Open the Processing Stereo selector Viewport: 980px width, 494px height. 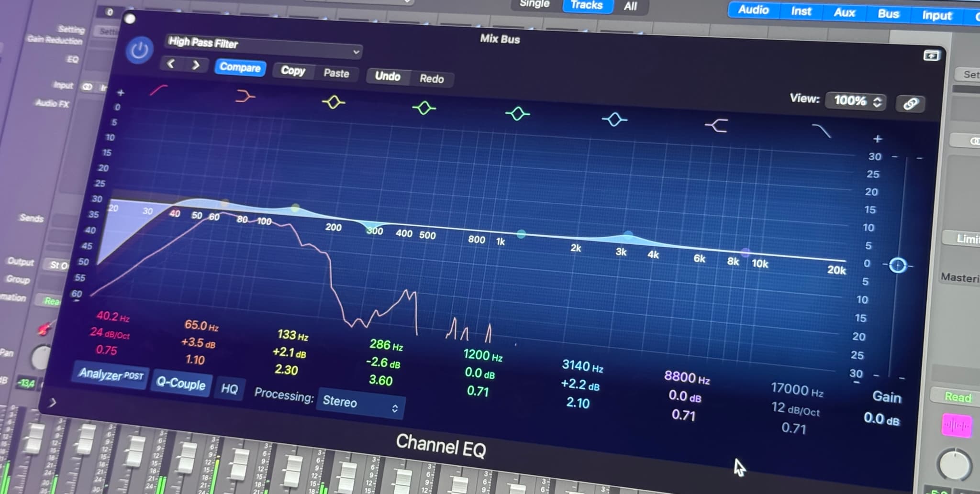(359, 404)
